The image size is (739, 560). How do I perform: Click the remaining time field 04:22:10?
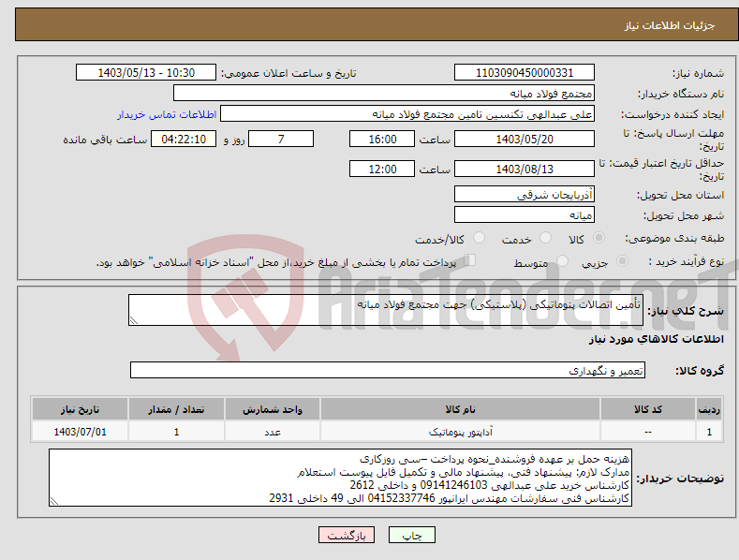[184, 139]
